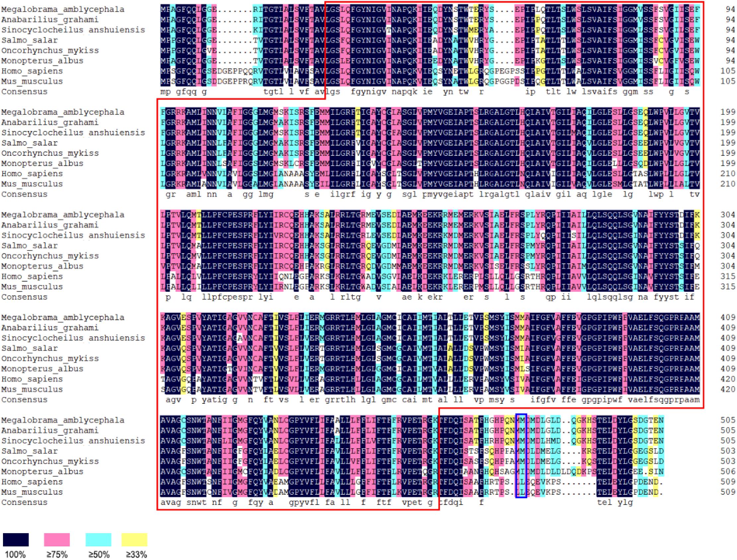
Task: Click the cyan ≥50% legend swatch
Action: [98, 539]
